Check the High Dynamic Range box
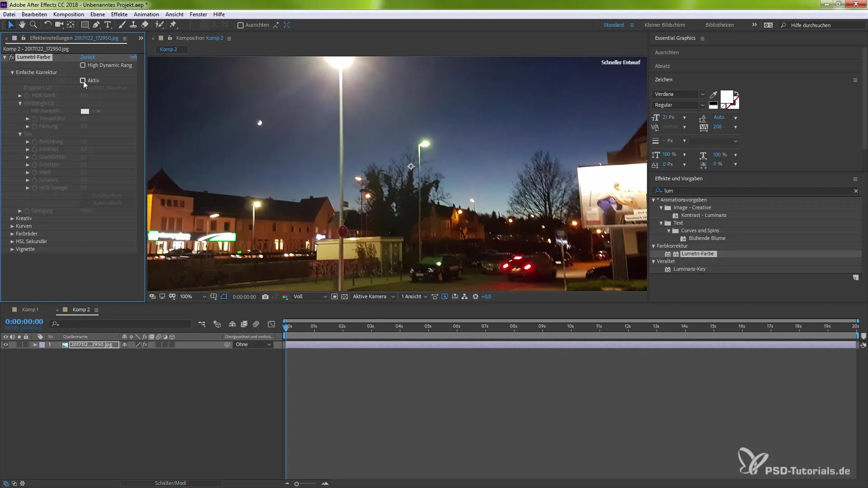Screen dimensions: 868x488 coord(83,65)
